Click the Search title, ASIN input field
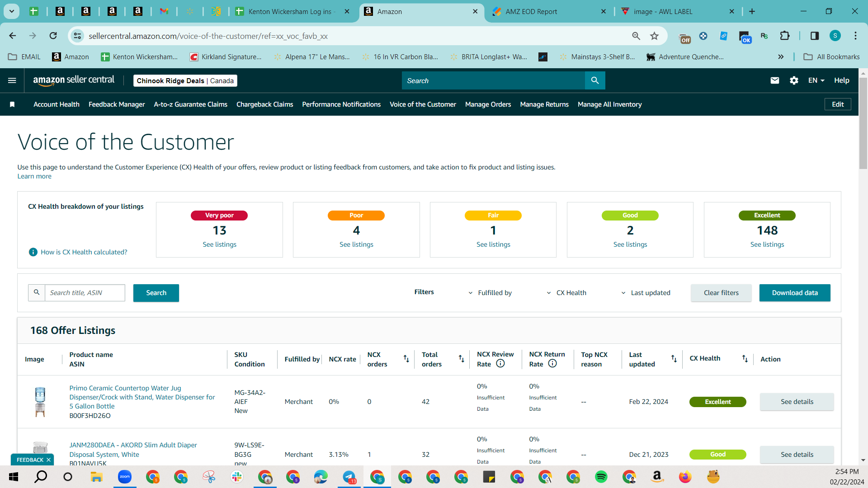The width and height of the screenshot is (868, 488). coord(85,293)
